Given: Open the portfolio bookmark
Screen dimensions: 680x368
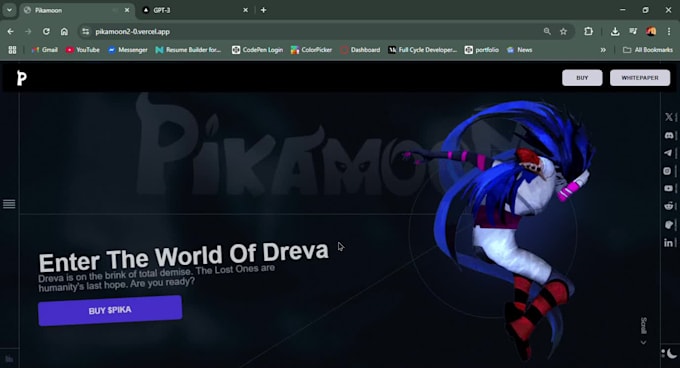Looking at the screenshot, I should [x=481, y=50].
